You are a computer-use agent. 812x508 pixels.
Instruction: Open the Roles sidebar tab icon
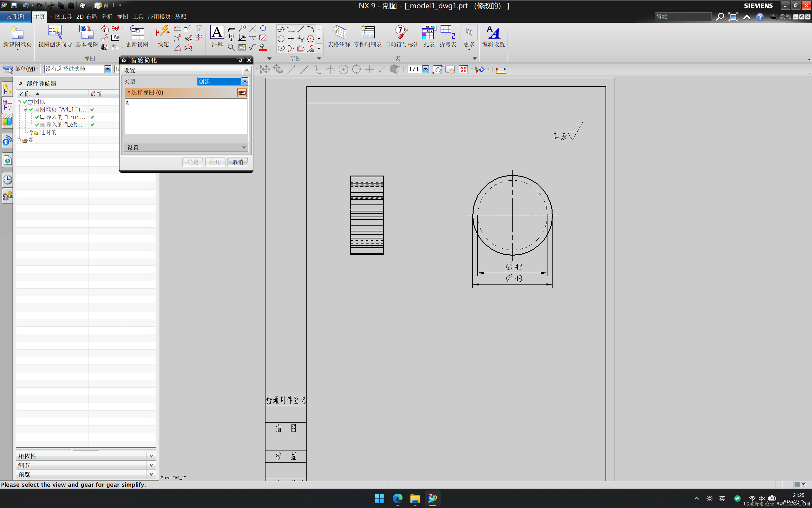pyautogui.click(x=7, y=196)
